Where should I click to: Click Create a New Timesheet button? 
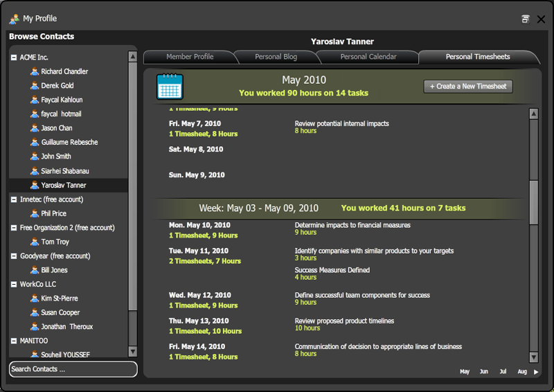click(468, 87)
